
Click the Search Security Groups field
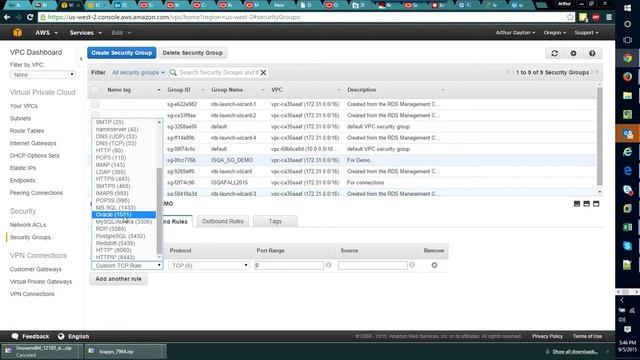[219, 73]
